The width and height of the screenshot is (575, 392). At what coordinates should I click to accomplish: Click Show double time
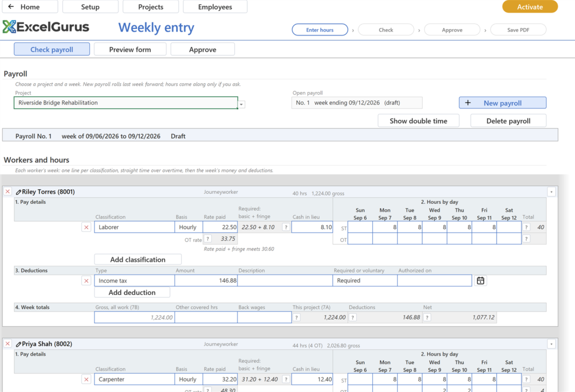coord(418,121)
